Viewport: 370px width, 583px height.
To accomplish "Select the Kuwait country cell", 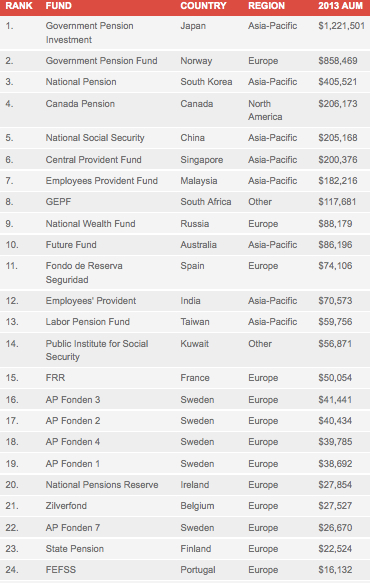I will tap(194, 344).
